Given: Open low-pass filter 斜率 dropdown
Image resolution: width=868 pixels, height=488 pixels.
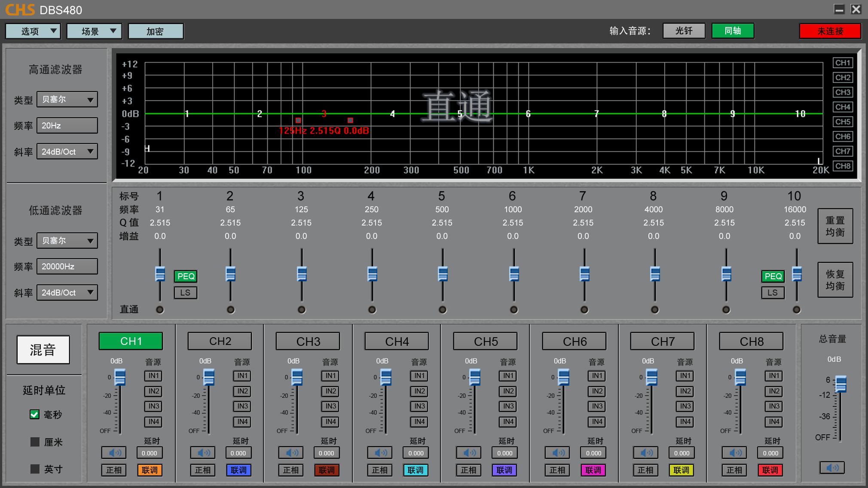Looking at the screenshot, I should [x=67, y=293].
